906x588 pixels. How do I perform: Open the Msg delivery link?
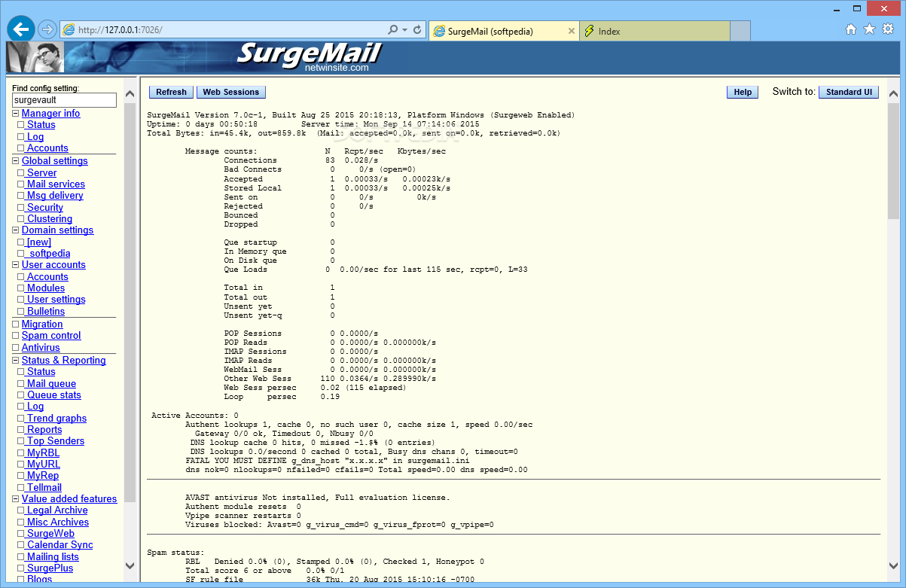(x=55, y=196)
